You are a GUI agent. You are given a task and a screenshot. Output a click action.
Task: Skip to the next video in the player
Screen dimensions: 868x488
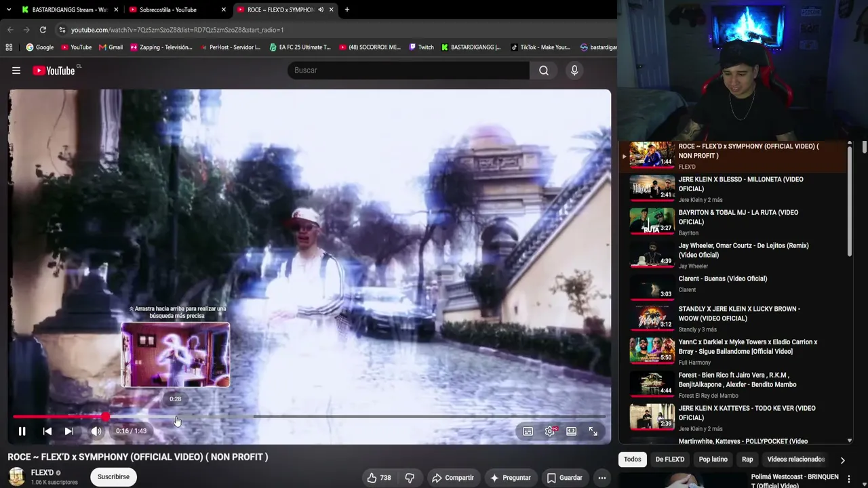[x=68, y=431]
